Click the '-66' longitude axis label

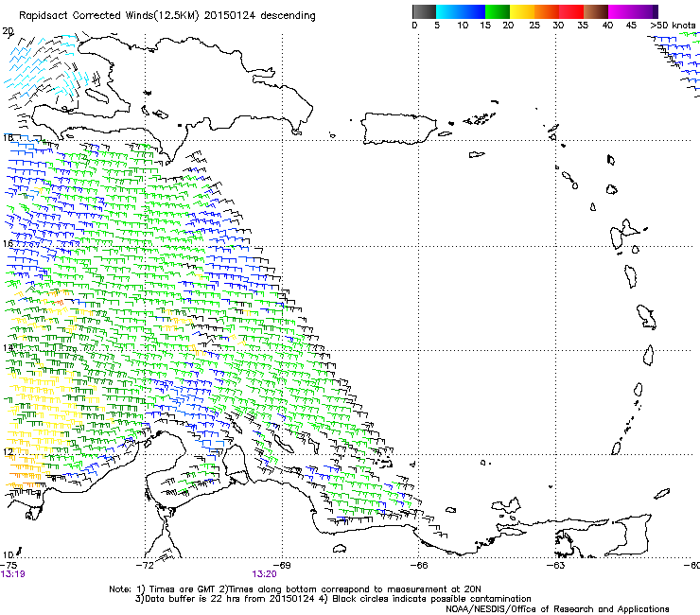419,565
